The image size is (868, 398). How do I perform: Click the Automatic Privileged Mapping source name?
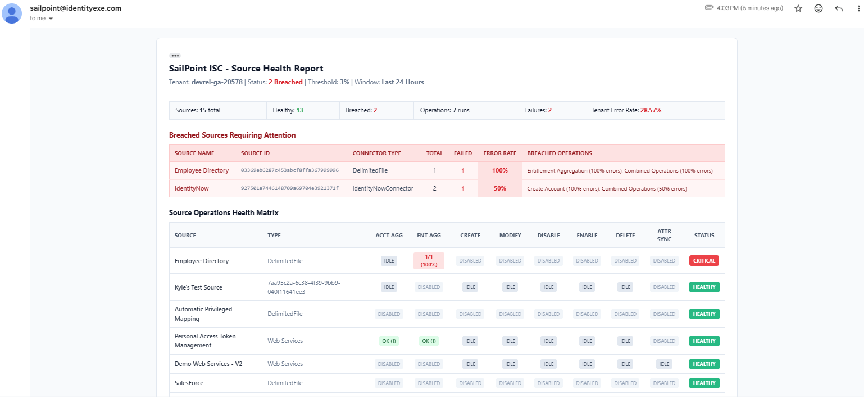pyautogui.click(x=203, y=314)
